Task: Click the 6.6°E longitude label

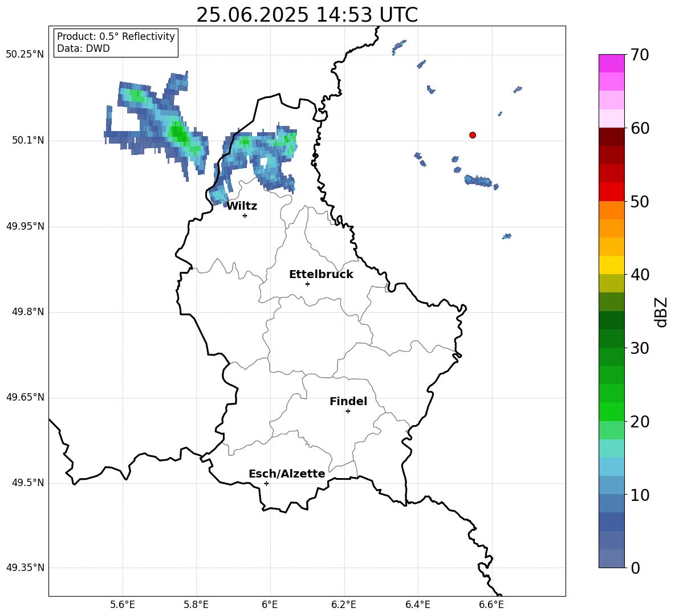Action: click(x=491, y=605)
